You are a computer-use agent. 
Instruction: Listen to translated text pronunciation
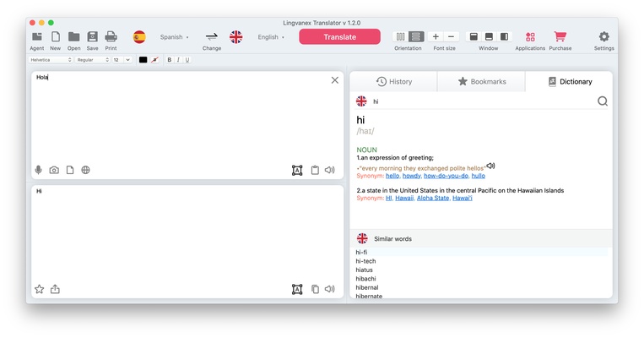coord(330,289)
